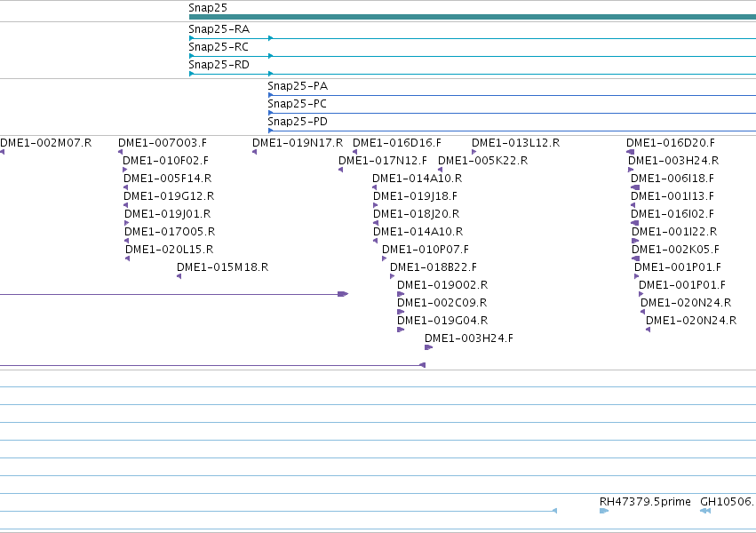
Task: Open feature DME1-019J18.F
Action: [415, 196]
